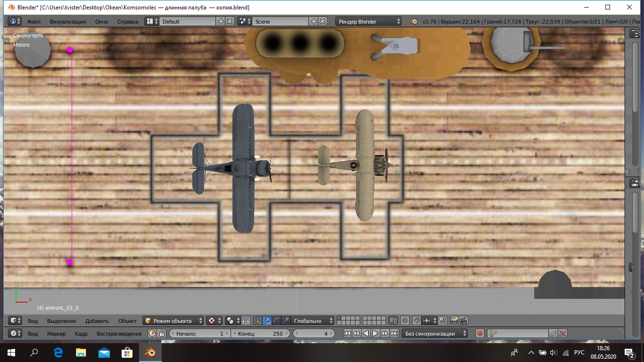Click the Scene name field
This screenshot has width=644, height=362.
pos(281,21)
